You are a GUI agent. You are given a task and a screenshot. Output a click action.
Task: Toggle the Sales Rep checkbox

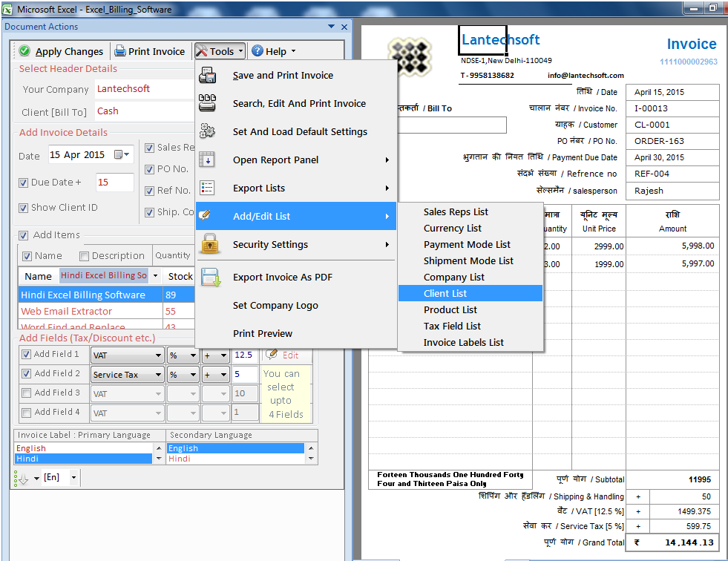point(149,148)
